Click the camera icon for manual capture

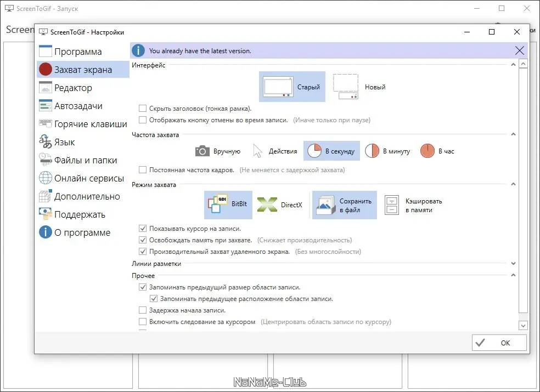203,151
